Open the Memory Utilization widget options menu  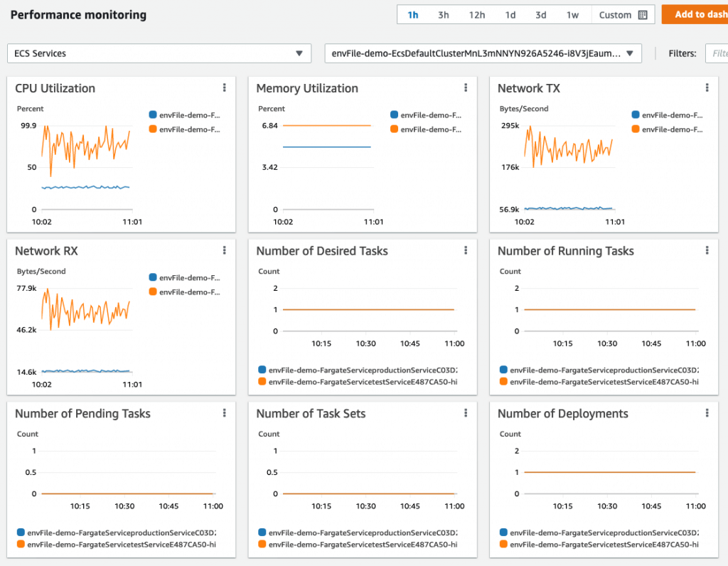(466, 87)
